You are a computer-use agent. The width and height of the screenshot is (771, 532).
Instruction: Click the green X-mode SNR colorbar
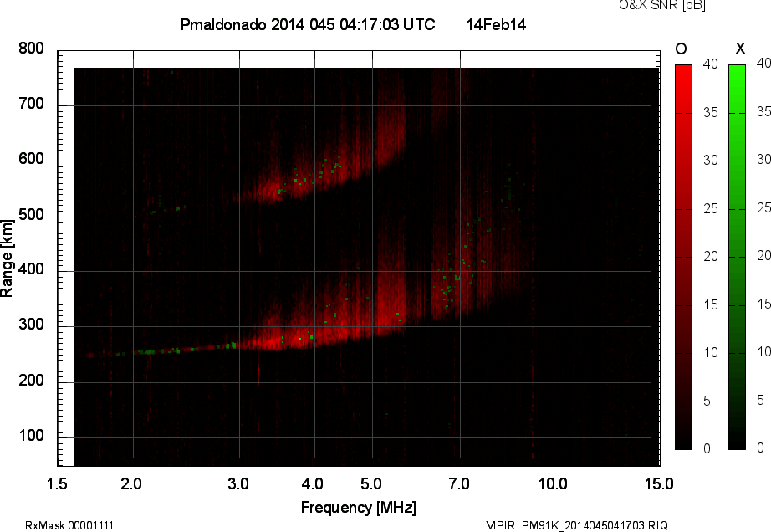coord(737,257)
